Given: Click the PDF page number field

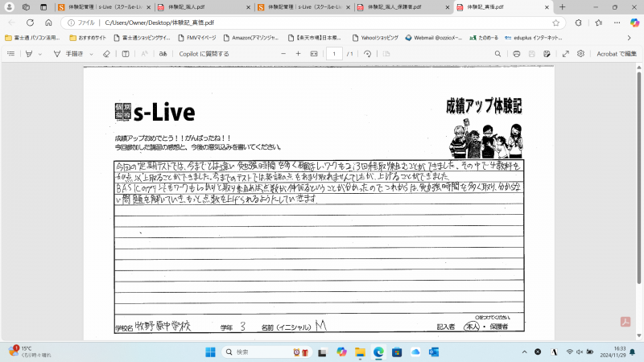Looking at the screenshot, I should point(334,54).
